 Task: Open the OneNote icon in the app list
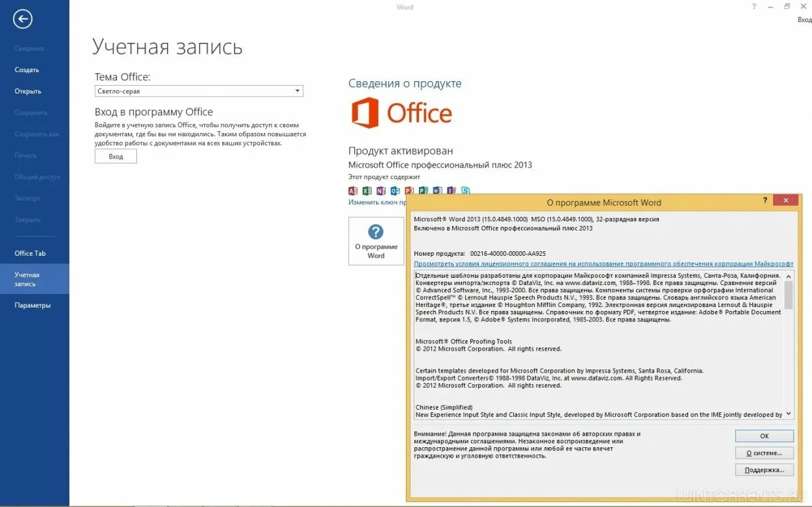(x=381, y=190)
